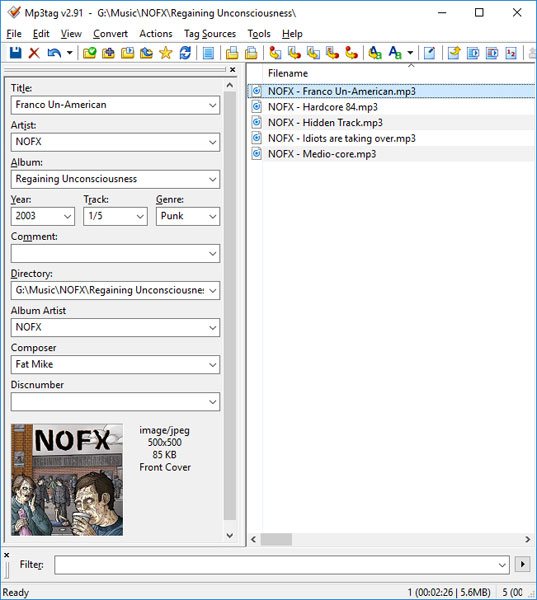Click the arrow button right of Filter
This screenshot has height=600, width=537.
522,564
